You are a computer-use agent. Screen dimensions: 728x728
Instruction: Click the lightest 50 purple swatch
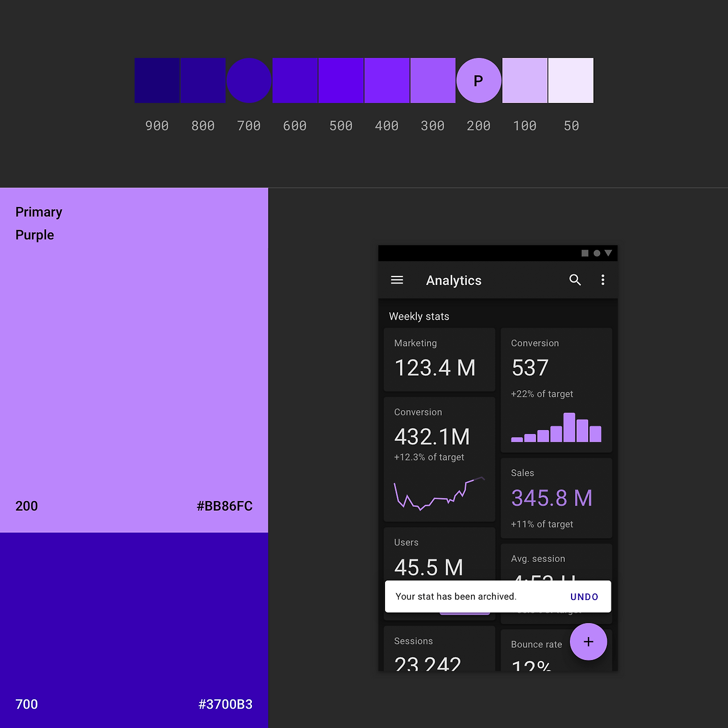[570, 80]
